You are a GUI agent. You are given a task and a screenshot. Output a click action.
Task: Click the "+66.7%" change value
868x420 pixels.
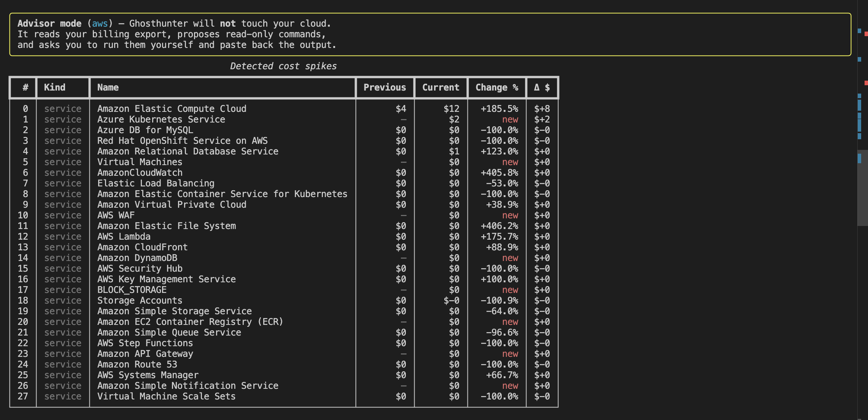coord(502,375)
